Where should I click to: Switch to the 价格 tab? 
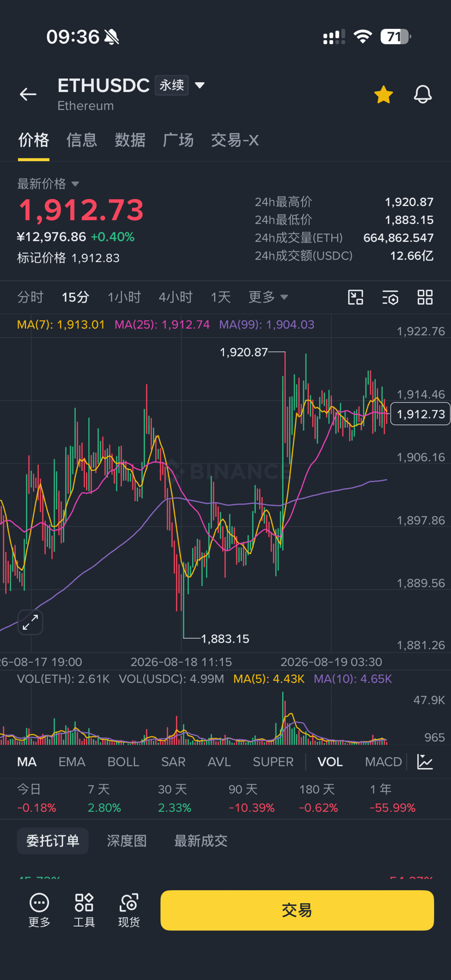pos(34,140)
